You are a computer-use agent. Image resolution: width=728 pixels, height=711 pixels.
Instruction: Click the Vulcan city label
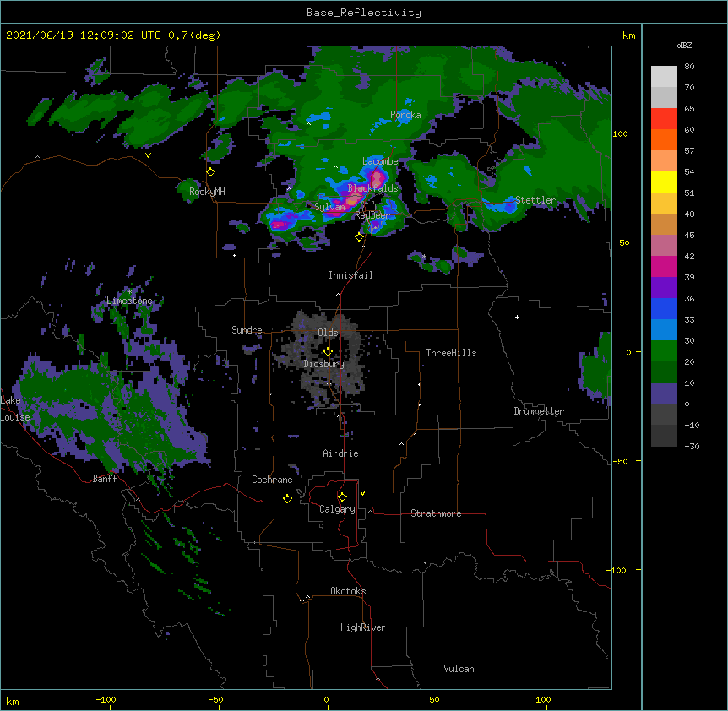459,669
